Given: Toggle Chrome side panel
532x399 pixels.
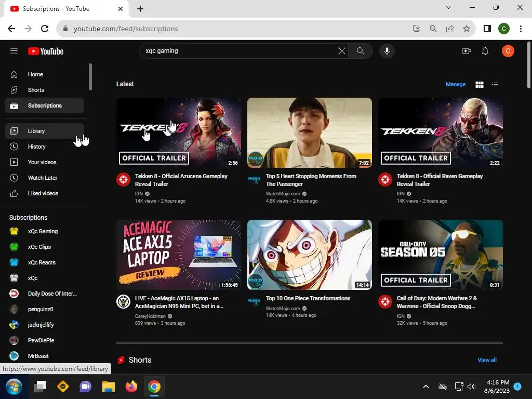Looking at the screenshot, I should (487, 29).
